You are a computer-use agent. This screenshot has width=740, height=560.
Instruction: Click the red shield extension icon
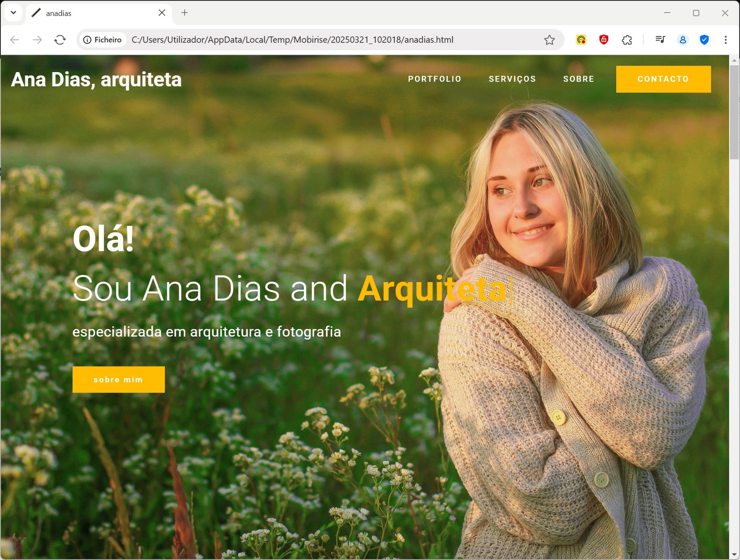[604, 40]
